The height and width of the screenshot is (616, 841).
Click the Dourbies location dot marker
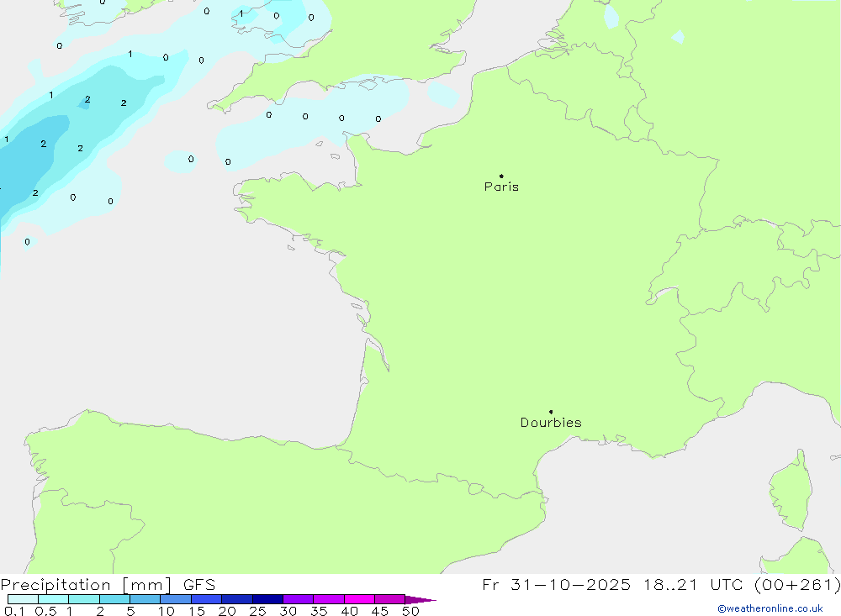click(x=551, y=412)
